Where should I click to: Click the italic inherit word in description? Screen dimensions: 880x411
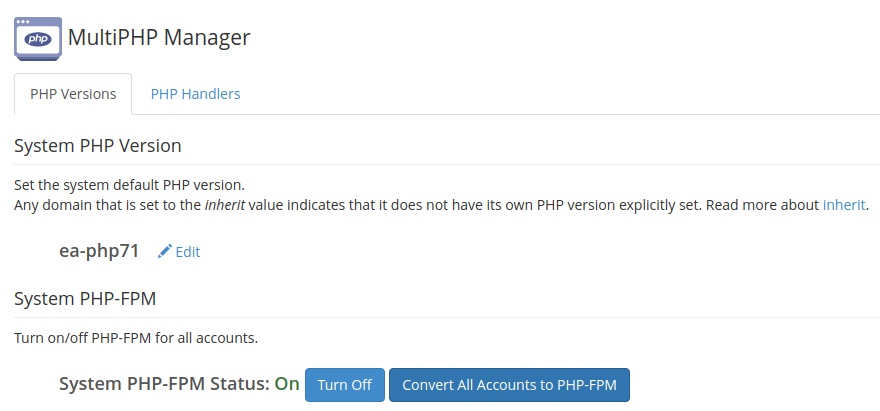225,206
